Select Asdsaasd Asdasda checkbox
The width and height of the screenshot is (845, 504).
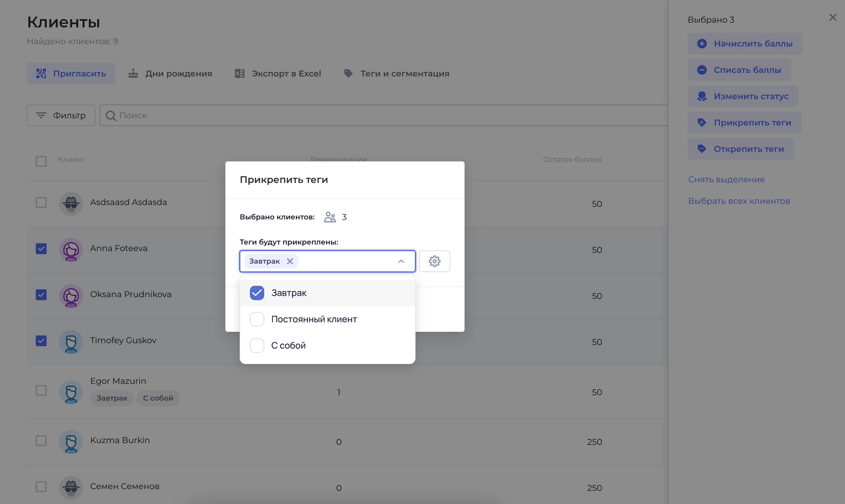coord(41,203)
